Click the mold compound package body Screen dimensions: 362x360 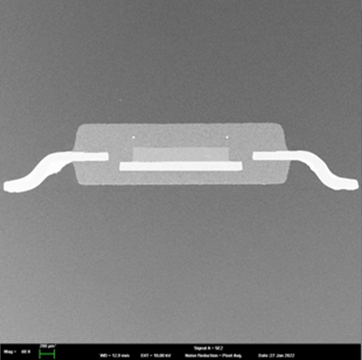point(180,154)
